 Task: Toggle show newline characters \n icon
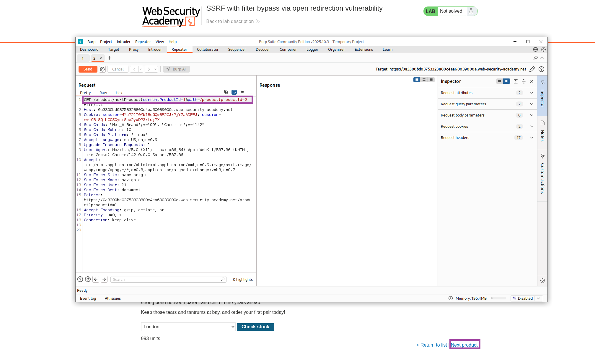(242, 92)
